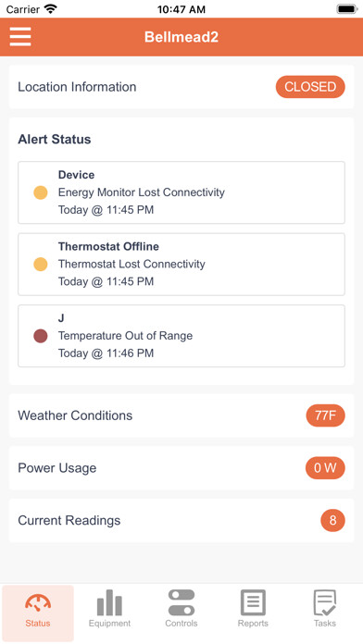Expand the Location Information row
The width and height of the screenshot is (363, 644).
[181, 87]
